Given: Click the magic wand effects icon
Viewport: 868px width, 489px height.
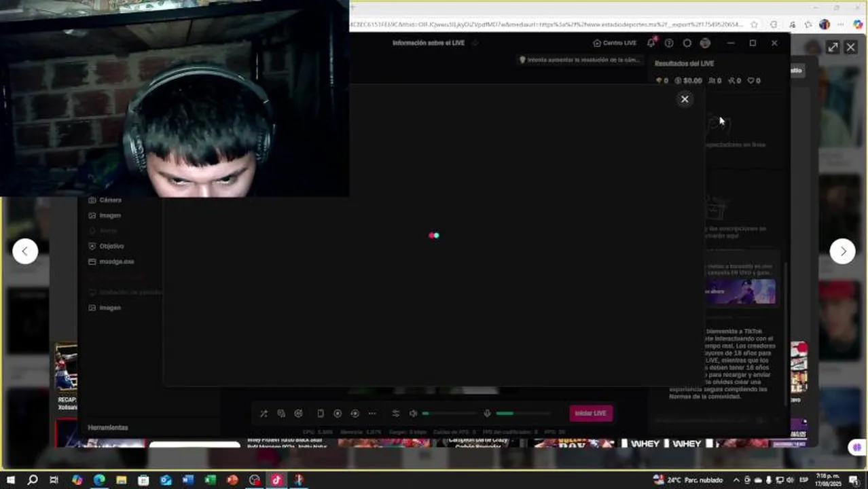Looking at the screenshot, I should [264, 413].
